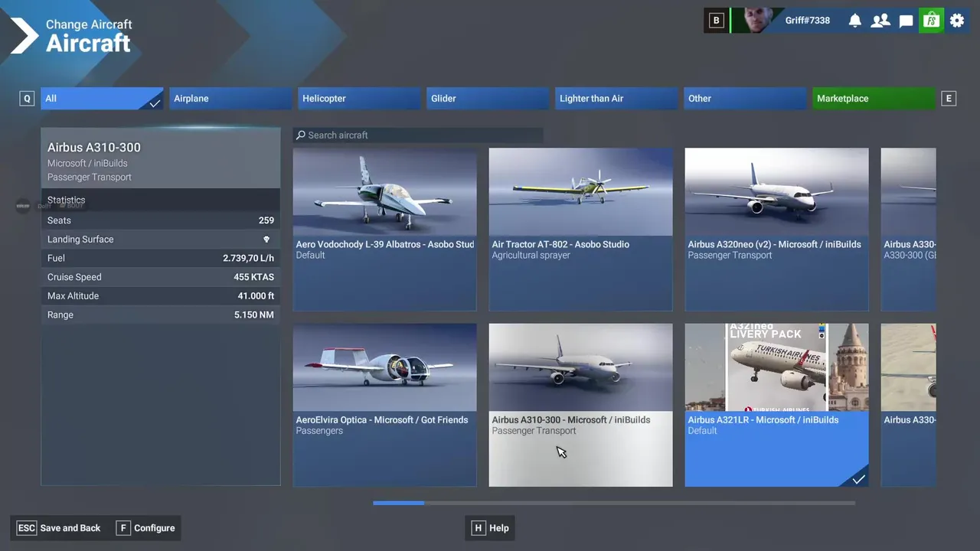Click the landing surface indicator icon
The width and height of the screenshot is (980, 551).
266,239
